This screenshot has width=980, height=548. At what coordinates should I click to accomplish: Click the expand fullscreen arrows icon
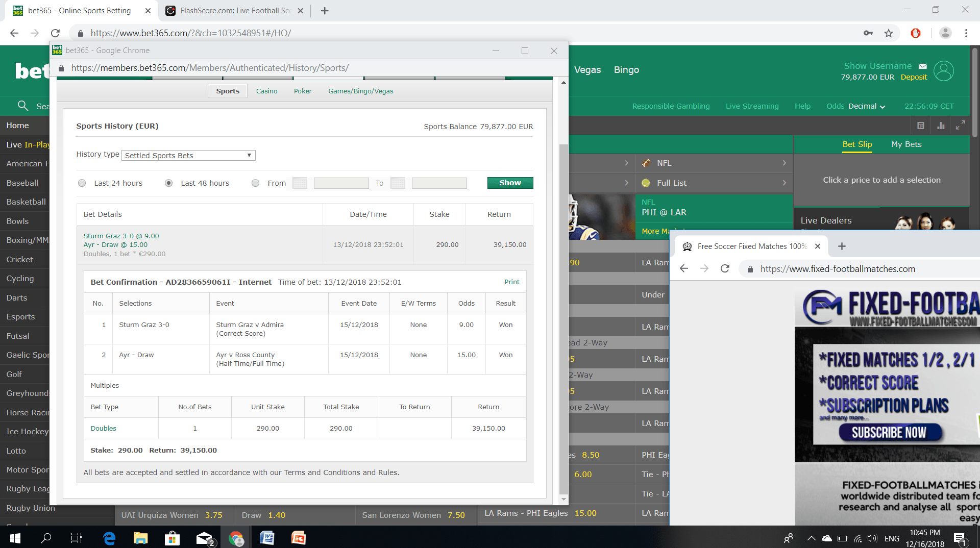[960, 125]
